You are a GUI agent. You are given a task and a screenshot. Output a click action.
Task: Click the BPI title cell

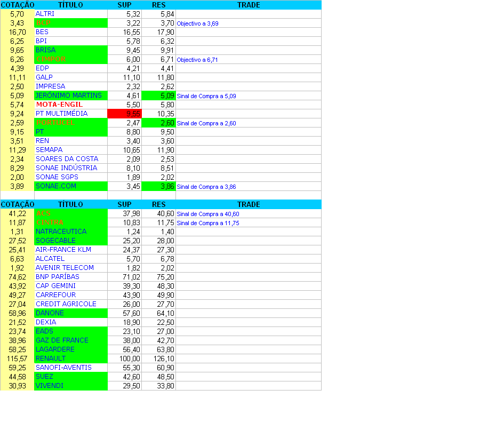coord(71,41)
